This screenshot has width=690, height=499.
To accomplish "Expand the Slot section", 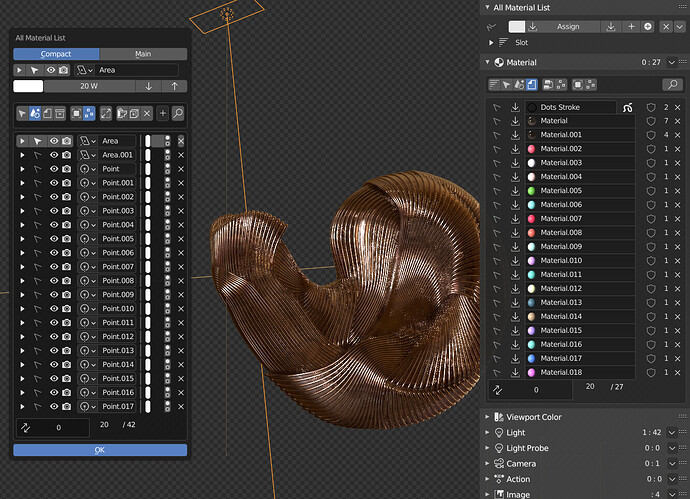I will click(x=491, y=43).
